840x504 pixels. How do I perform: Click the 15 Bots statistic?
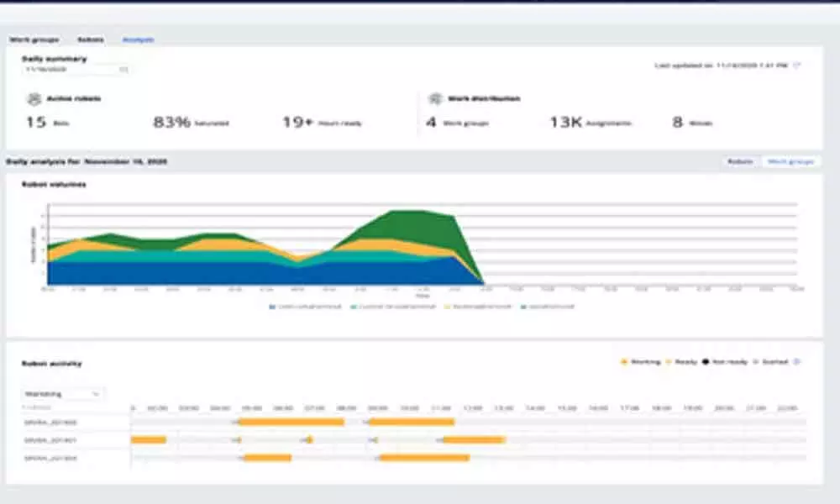[x=48, y=123]
